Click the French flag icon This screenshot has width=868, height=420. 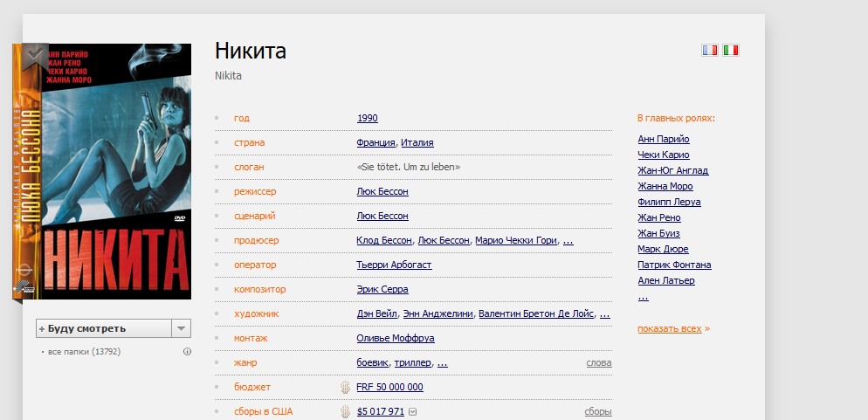point(709,51)
